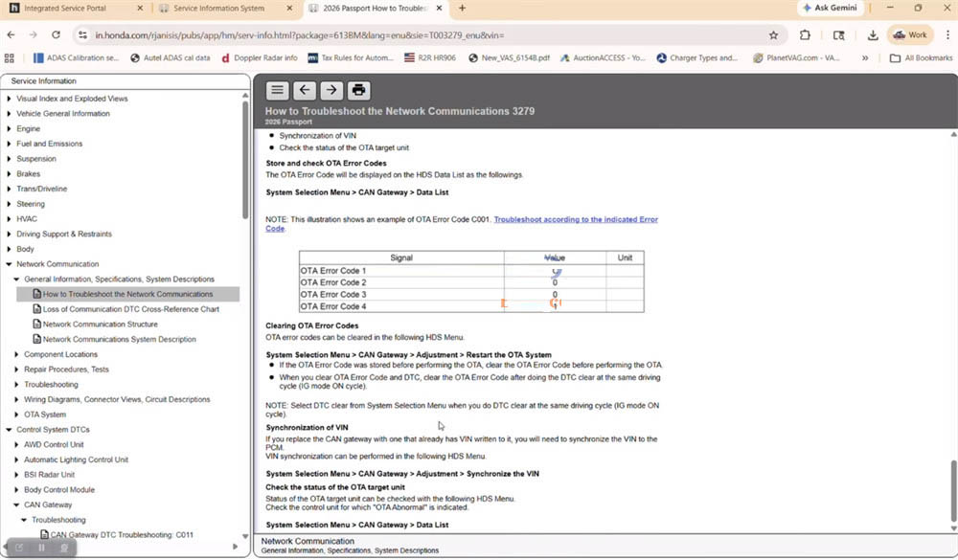Open the table of contents menu icon

[x=277, y=90]
